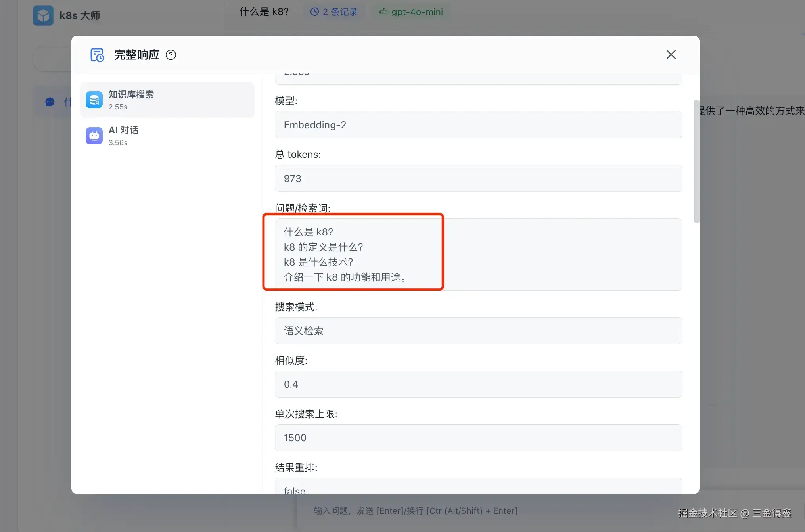Click the 语义检索 search mode field
Image resolution: width=805 pixels, height=532 pixels.
coord(478,331)
